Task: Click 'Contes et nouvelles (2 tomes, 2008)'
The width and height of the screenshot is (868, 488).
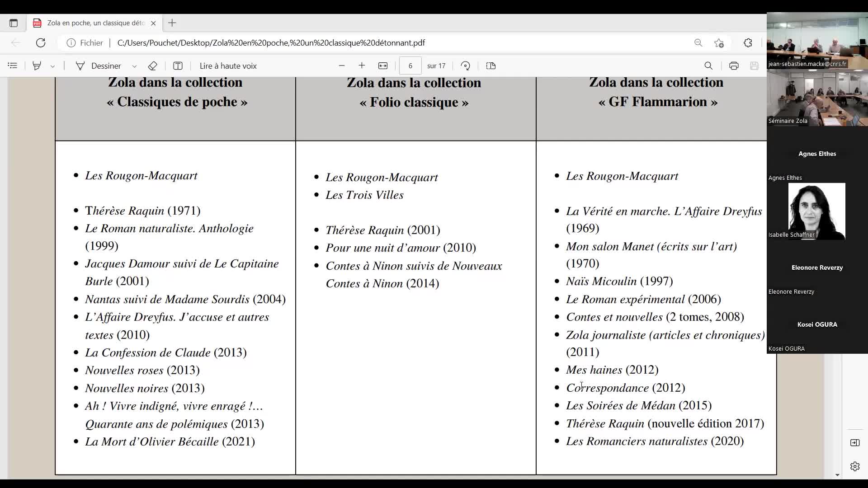Action: click(x=655, y=317)
